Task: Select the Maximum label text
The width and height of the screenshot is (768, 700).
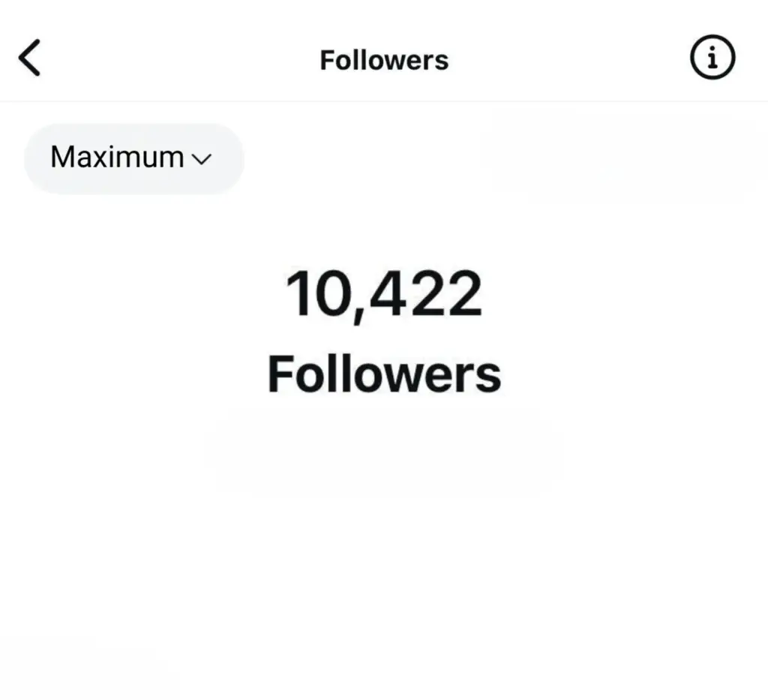Action: [116, 158]
